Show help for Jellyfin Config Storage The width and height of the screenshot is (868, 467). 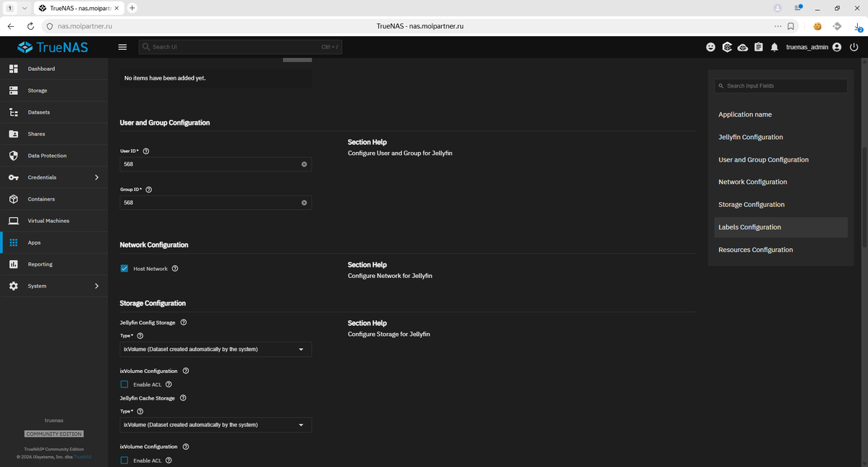point(183,322)
